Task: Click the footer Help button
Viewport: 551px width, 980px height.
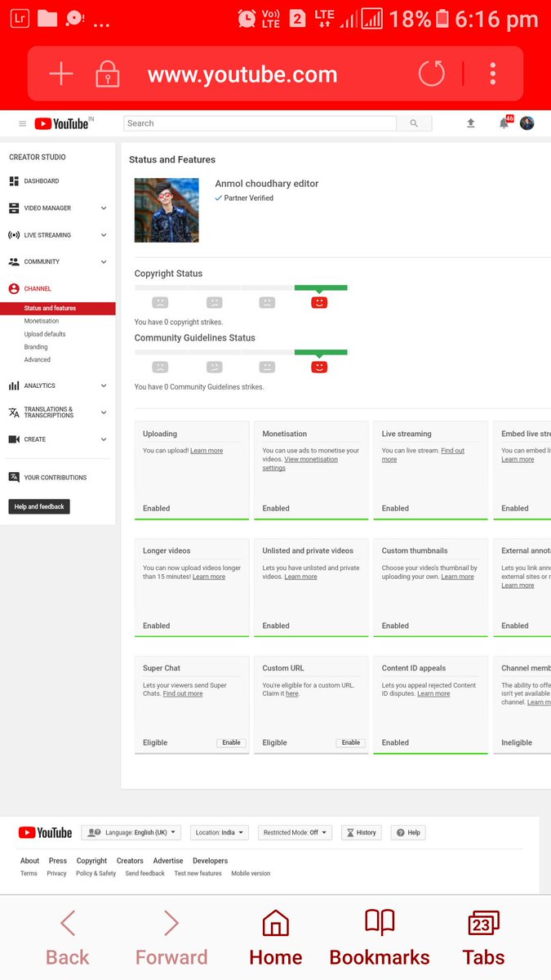Action: click(409, 832)
